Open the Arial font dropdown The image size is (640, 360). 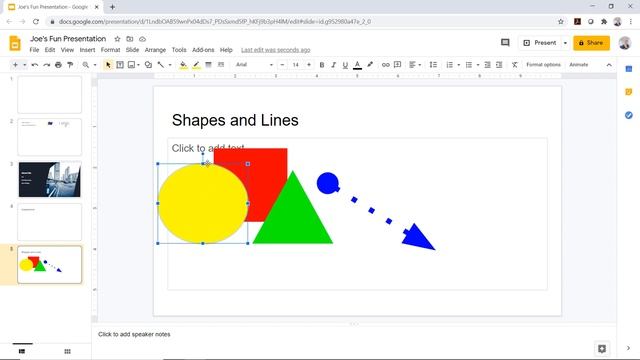pyautogui.click(x=254, y=65)
